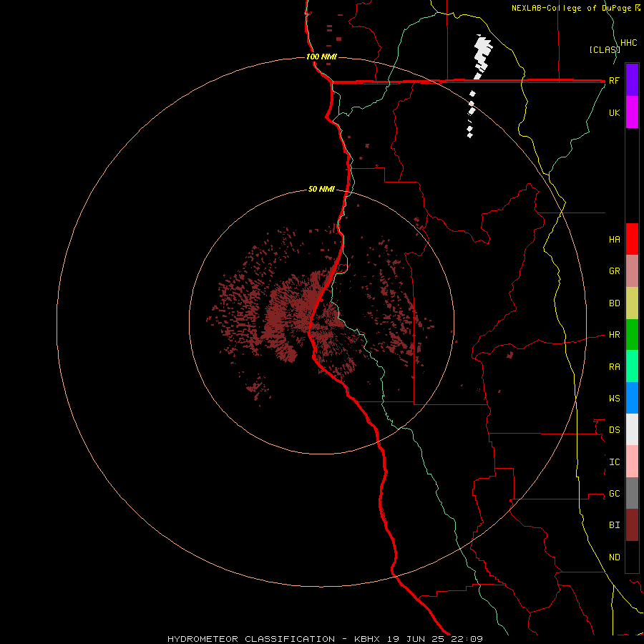
Task: Click the RF legend label
Action: (x=614, y=80)
